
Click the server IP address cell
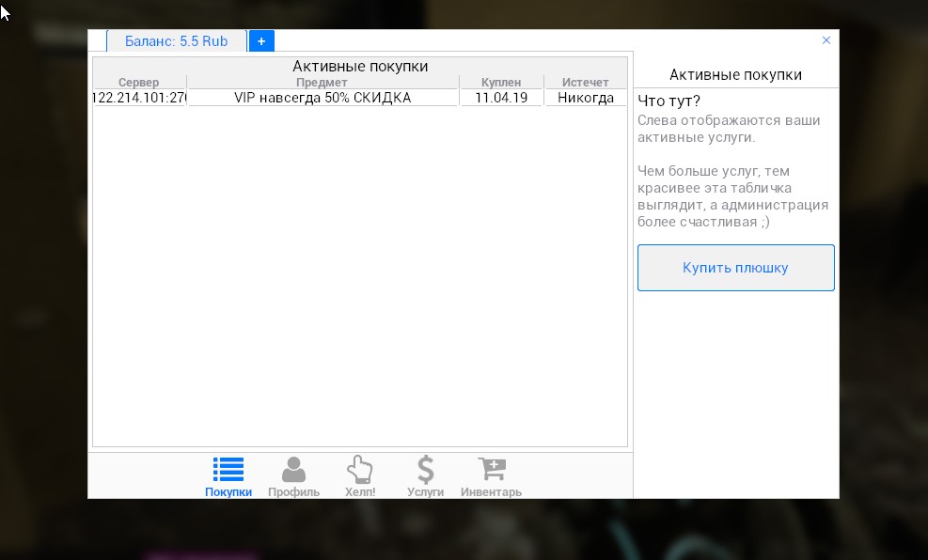click(139, 98)
